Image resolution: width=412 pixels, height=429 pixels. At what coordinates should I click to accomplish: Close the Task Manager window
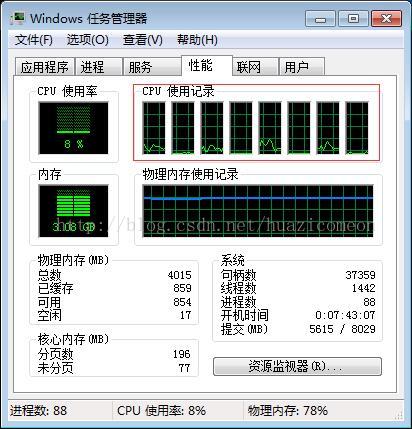tap(386, 18)
